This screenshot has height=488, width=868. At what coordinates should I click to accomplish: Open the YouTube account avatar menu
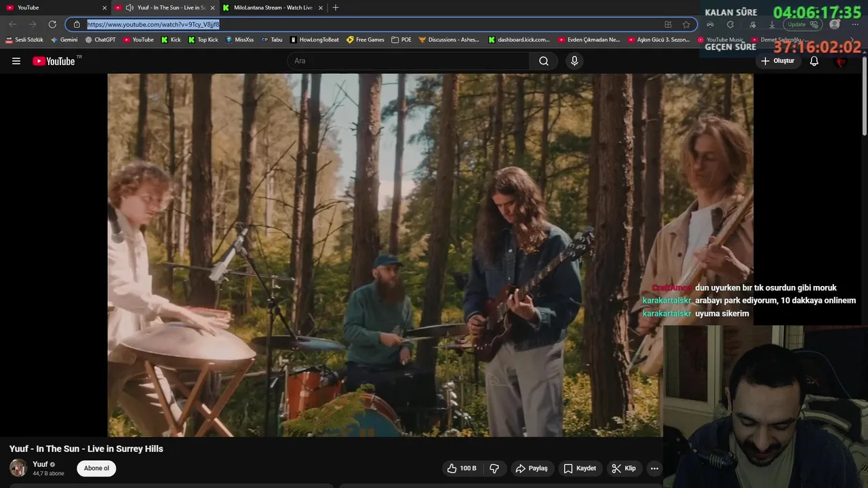coord(841,61)
